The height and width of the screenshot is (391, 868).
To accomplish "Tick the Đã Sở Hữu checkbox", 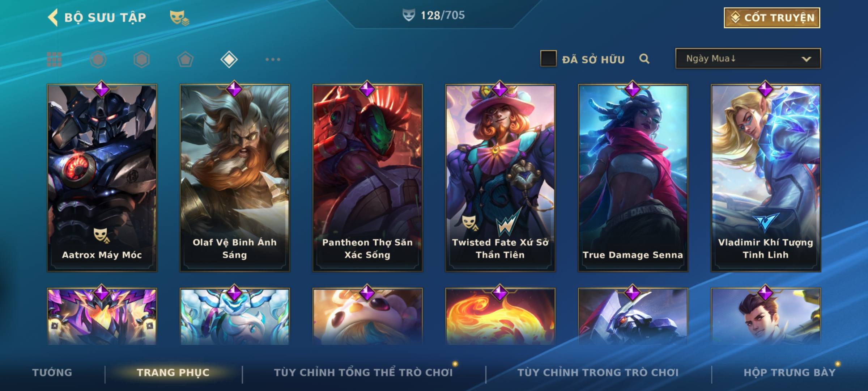I will (x=548, y=59).
